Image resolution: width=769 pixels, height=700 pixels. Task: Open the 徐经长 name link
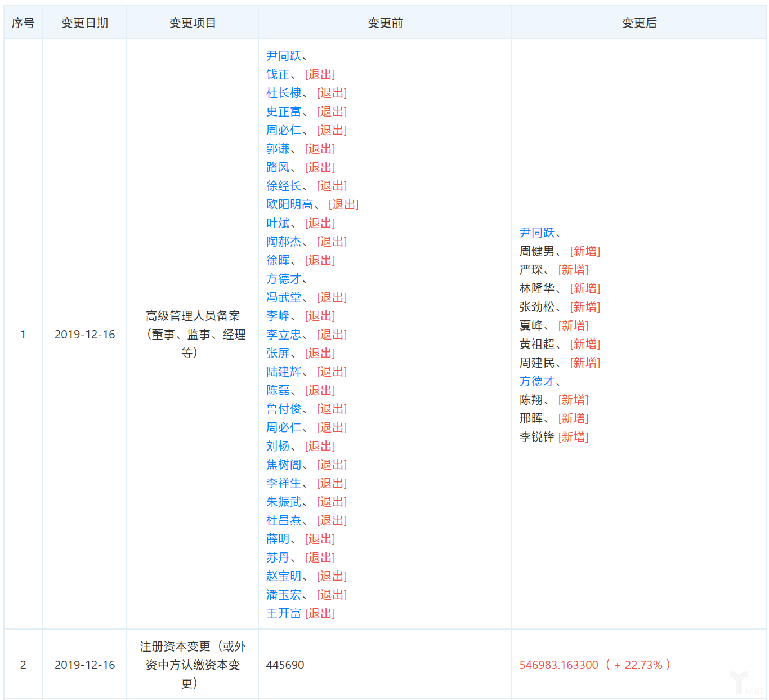(284, 186)
